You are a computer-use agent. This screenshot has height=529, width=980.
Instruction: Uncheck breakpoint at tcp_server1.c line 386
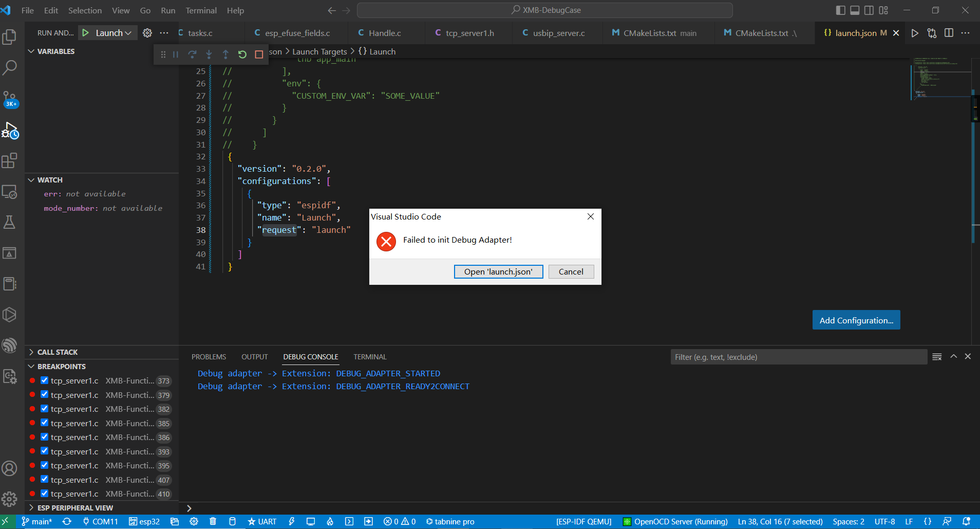pyautogui.click(x=44, y=437)
